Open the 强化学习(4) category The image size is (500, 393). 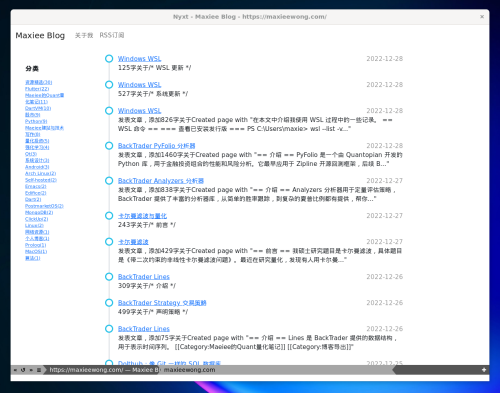pyautogui.click(x=37, y=147)
